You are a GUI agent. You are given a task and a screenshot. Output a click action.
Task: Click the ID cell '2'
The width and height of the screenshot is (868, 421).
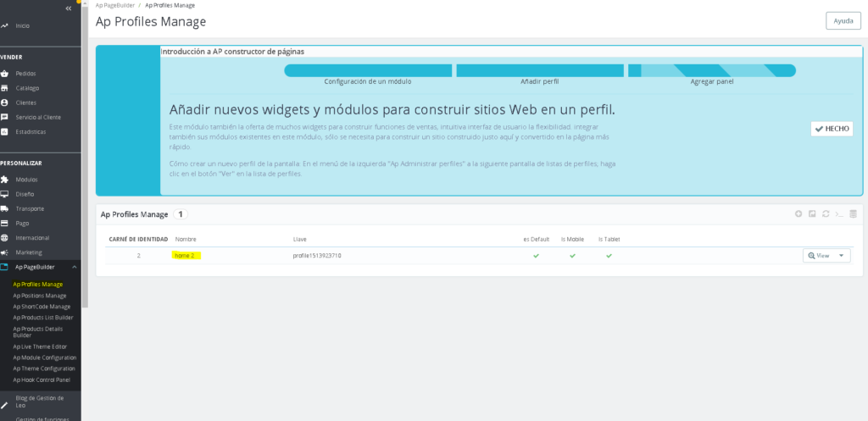[x=138, y=256]
